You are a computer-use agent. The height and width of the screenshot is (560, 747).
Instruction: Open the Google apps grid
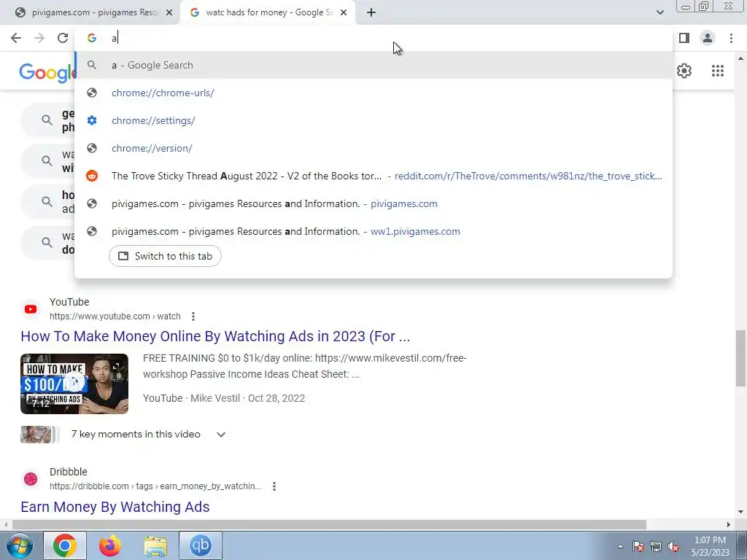click(718, 71)
